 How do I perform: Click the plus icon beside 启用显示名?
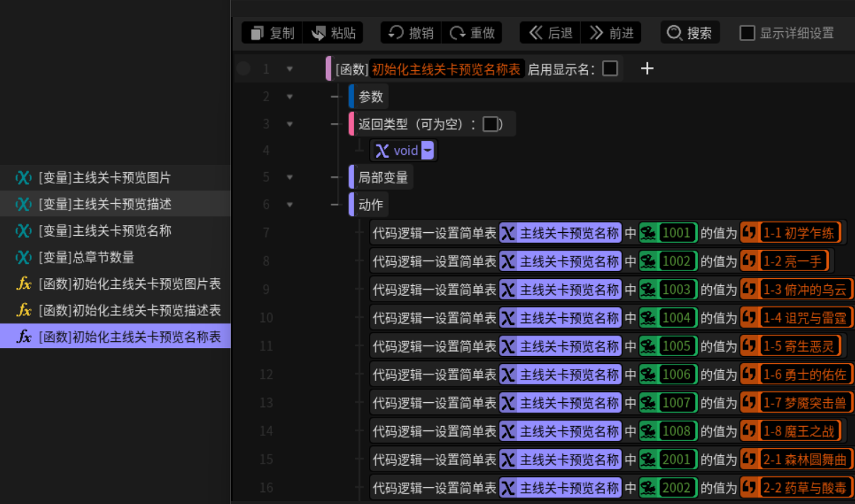pos(647,69)
